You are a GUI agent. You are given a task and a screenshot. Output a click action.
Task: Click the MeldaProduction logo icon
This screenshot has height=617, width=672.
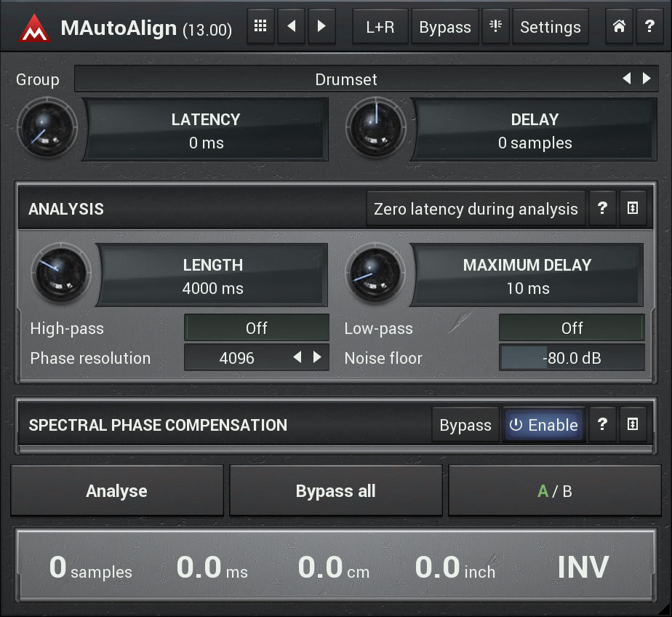point(34,28)
